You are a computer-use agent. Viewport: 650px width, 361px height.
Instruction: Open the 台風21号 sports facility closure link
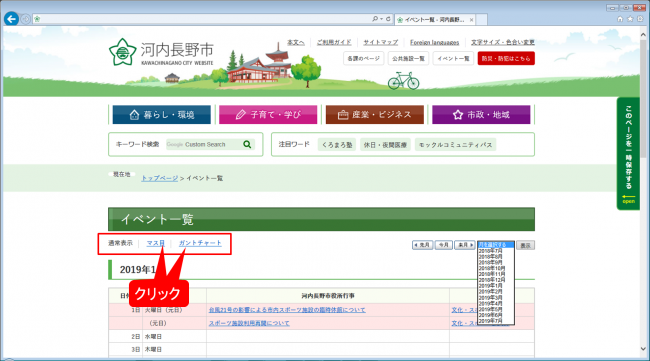[287, 310]
